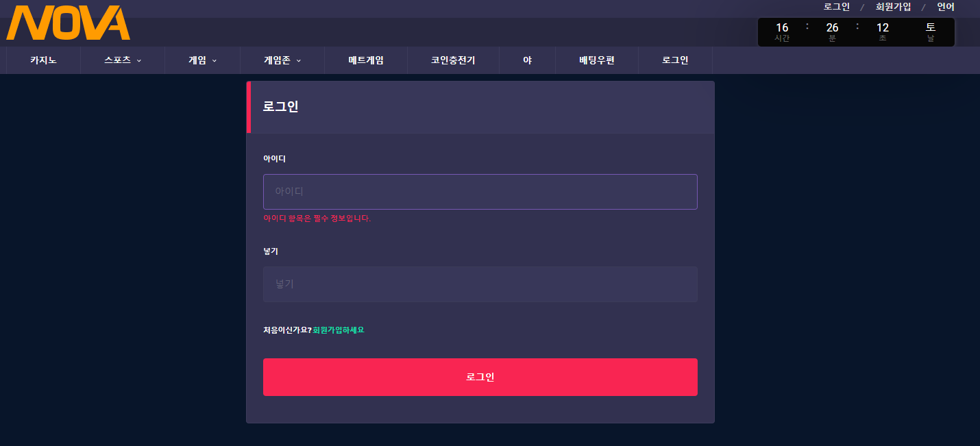Focus the 아이디 input field
This screenshot has width=980, height=446.
(x=480, y=192)
